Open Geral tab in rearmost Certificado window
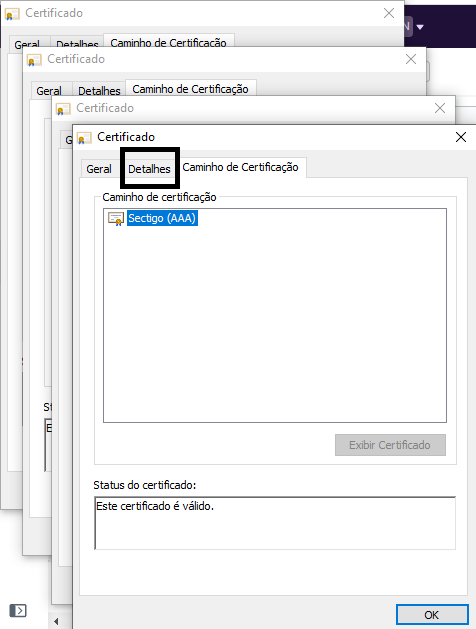The image size is (476, 629). point(27,44)
